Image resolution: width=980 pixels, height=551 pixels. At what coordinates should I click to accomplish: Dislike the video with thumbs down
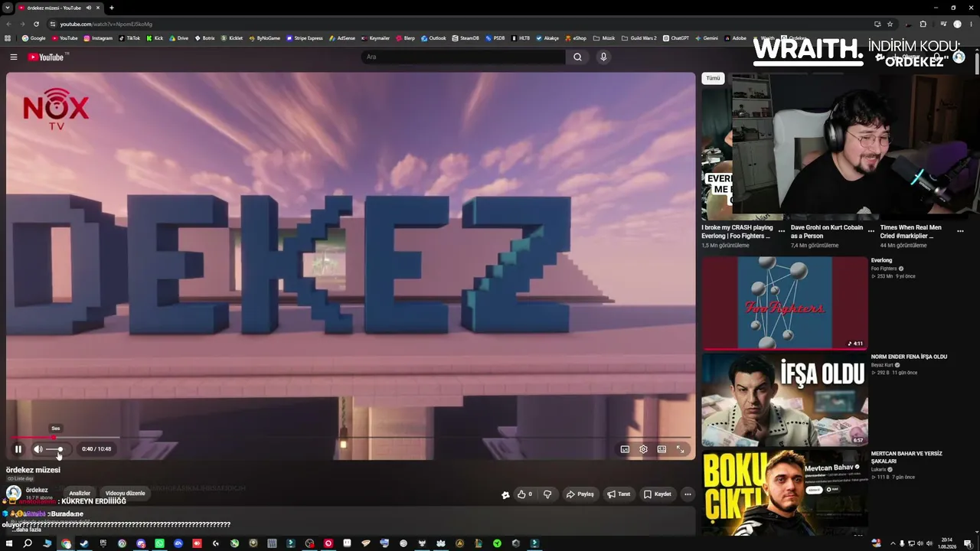click(x=547, y=494)
